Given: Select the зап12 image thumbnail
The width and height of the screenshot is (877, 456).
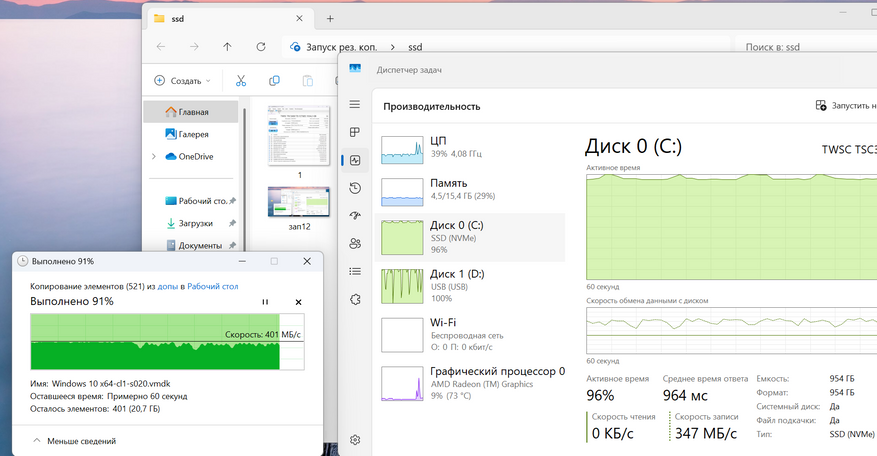Looking at the screenshot, I should click(x=299, y=202).
